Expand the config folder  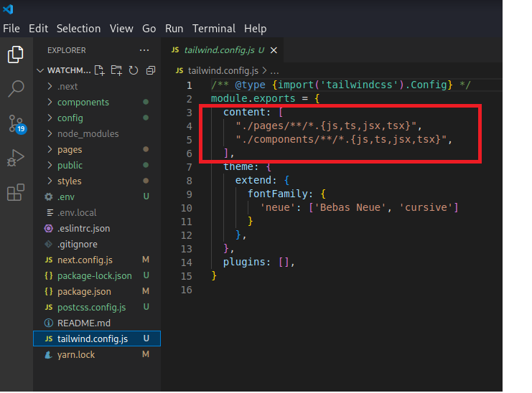50,118
